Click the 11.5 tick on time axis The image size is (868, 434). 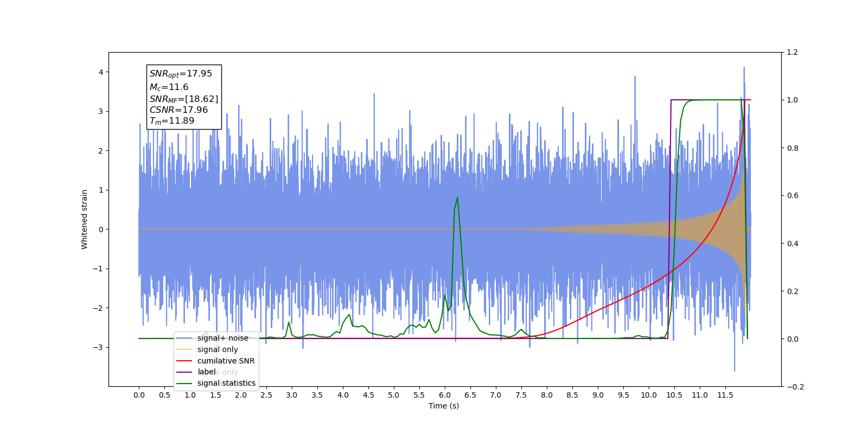click(x=725, y=395)
